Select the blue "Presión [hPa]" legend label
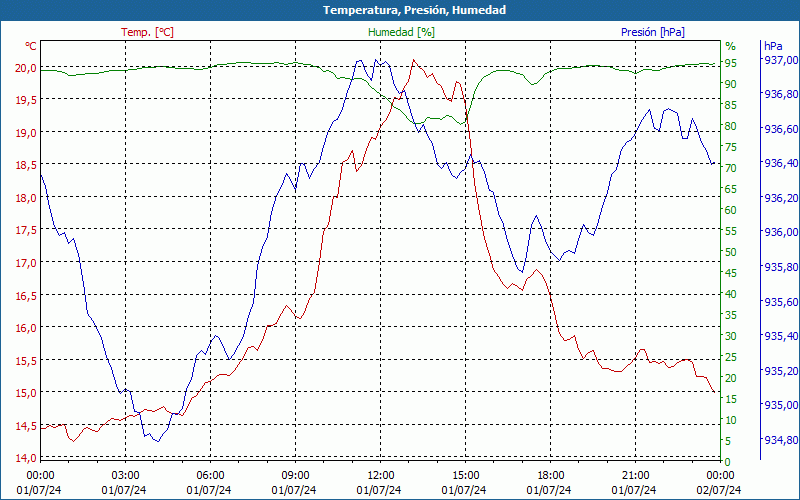This screenshot has width=800, height=500. pos(653,32)
